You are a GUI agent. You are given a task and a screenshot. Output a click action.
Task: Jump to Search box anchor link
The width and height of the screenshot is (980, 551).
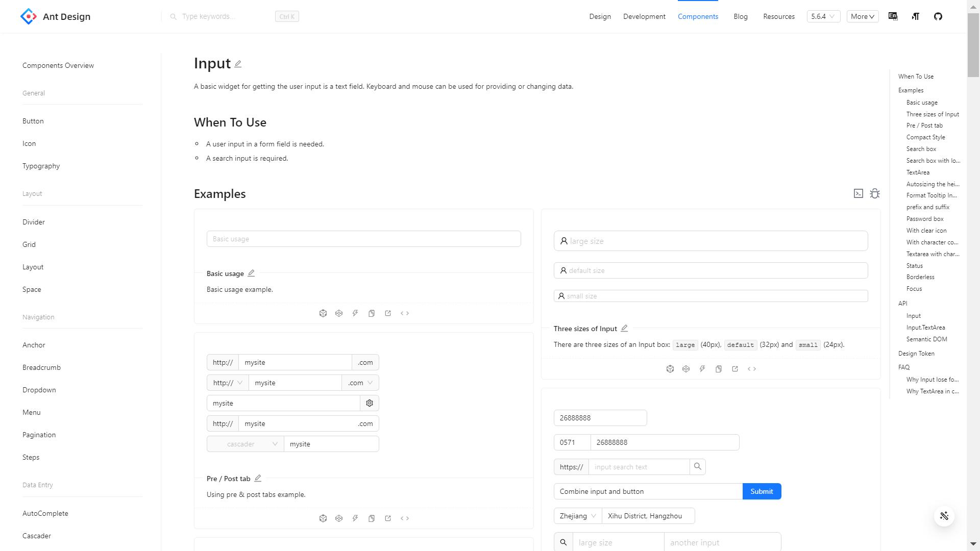click(921, 149)
